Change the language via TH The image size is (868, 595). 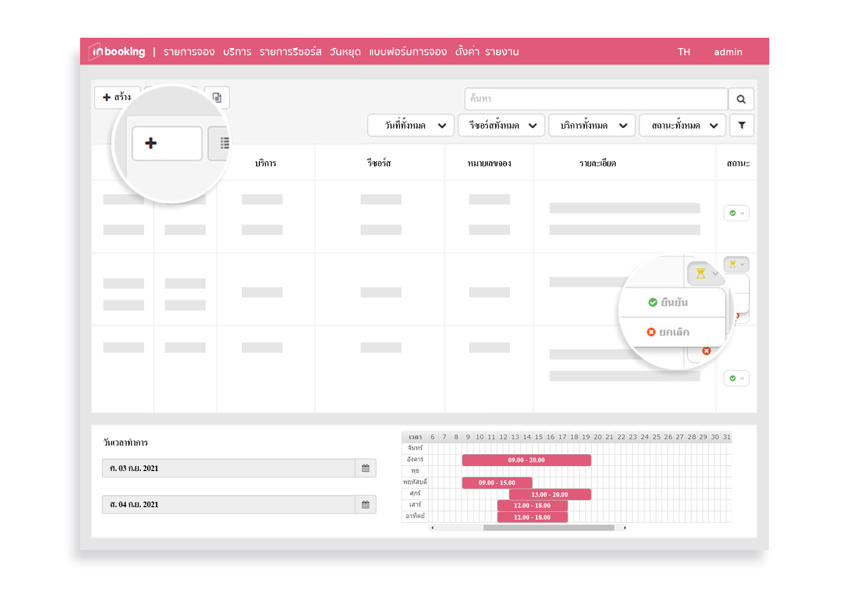[x=684, y=52]
